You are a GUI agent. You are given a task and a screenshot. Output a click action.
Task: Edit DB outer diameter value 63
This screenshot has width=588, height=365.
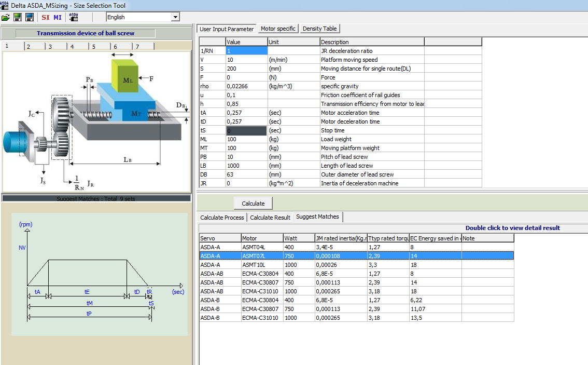(x=247, y=174)
